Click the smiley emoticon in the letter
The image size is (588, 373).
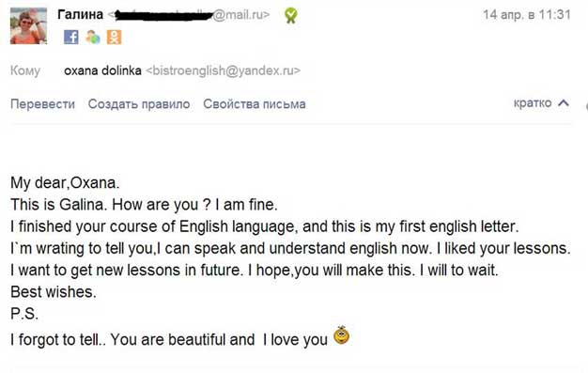coord(341,335)
